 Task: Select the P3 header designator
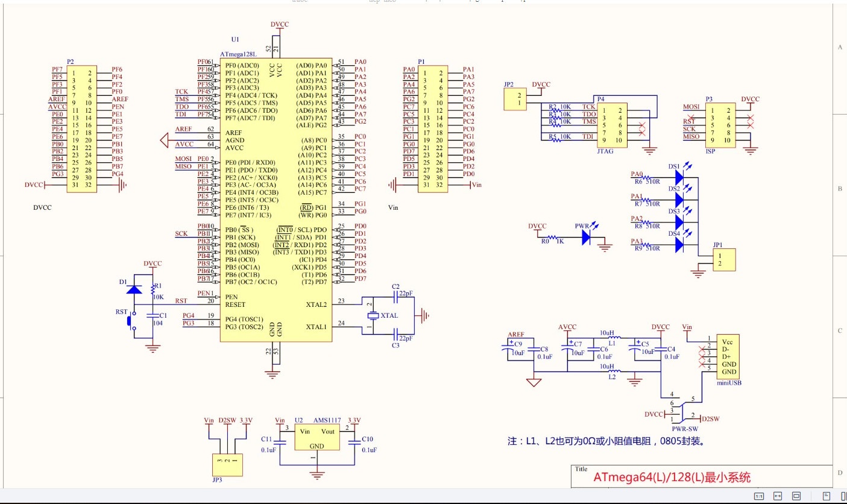point(709,98)
